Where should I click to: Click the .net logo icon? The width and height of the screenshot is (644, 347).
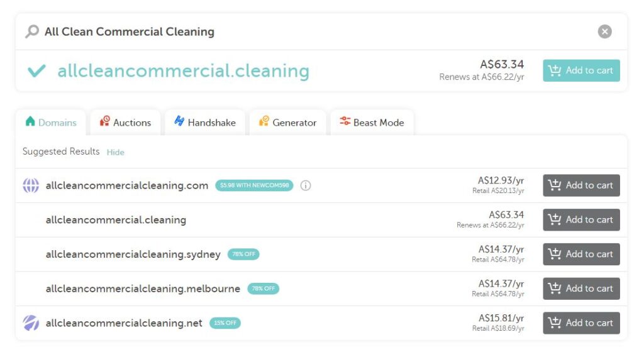pos(31,323)
